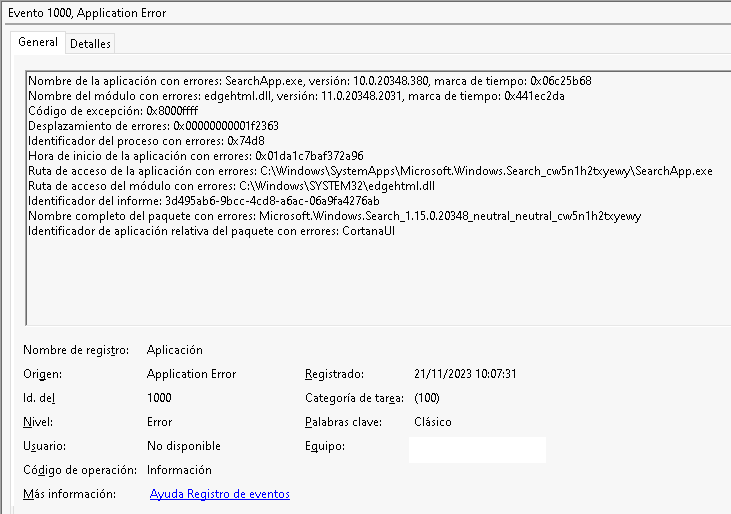Click the 'Identificador del proceso con errores: 0x74d8' line
The image size is (731, 514).
click(x=146, y=141)
